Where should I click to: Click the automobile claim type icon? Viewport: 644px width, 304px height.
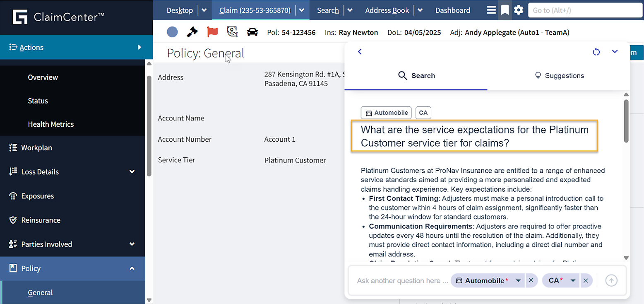pyautogui.click(x=253, y=32)
